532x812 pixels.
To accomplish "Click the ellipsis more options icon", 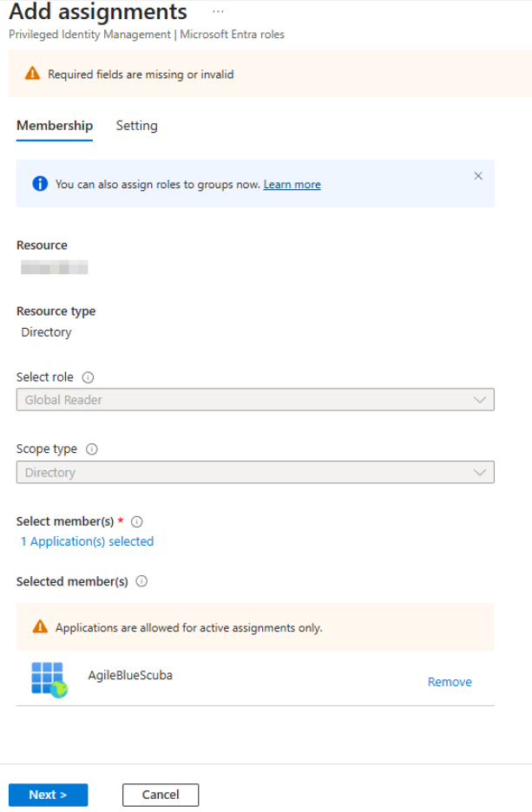I will (x=218, y=11).
